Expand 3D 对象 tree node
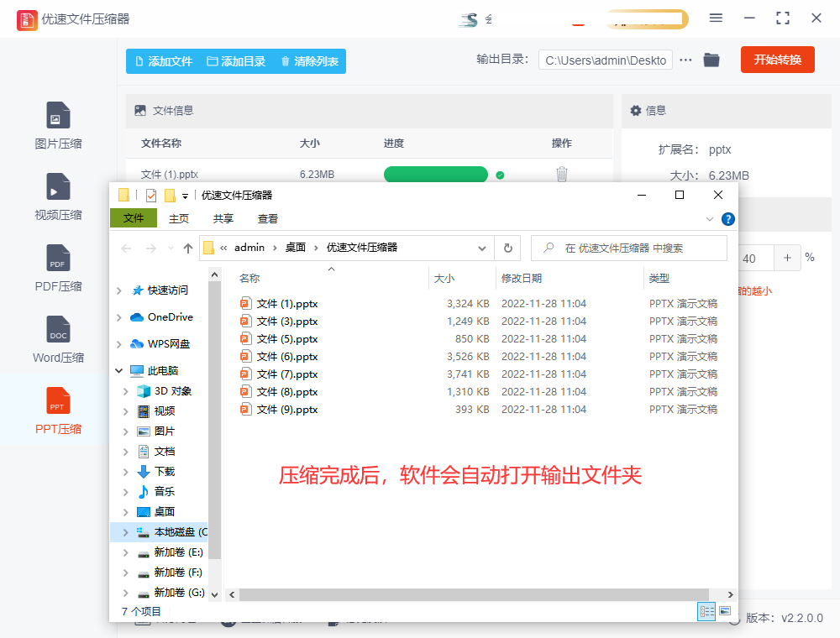 click(x=125, y=391)
